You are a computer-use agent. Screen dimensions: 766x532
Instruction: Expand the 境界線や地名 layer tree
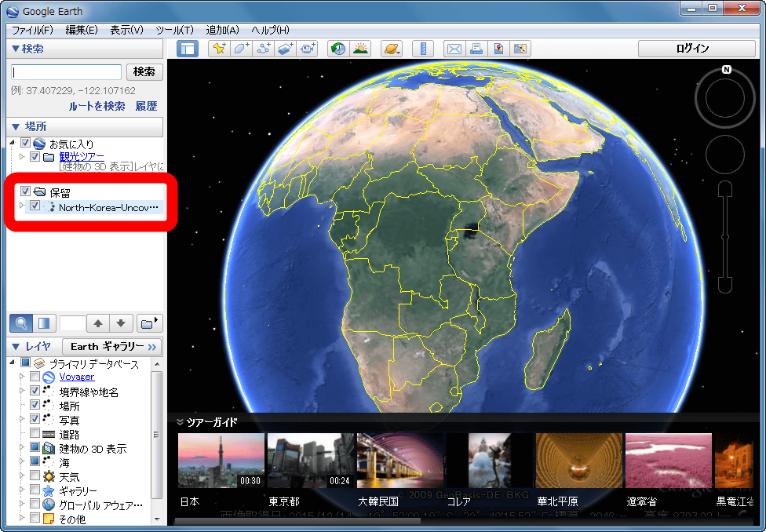[x=21, y=391]
